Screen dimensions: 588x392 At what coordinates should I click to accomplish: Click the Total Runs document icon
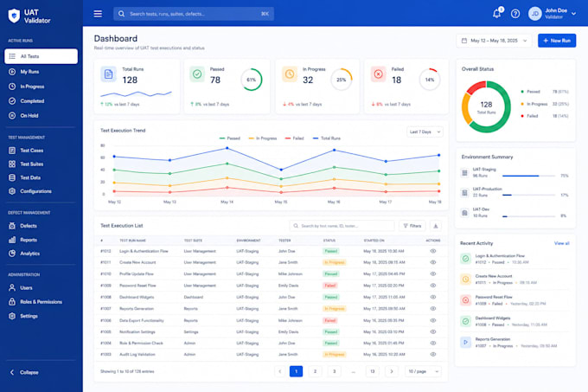[108, 74]
